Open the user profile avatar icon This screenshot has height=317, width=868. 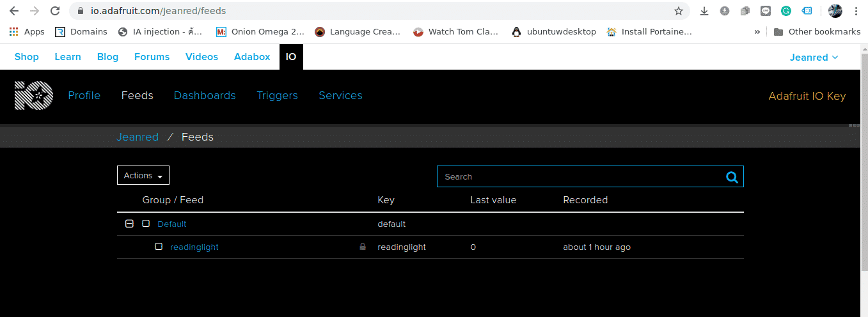tap(835, 11)
